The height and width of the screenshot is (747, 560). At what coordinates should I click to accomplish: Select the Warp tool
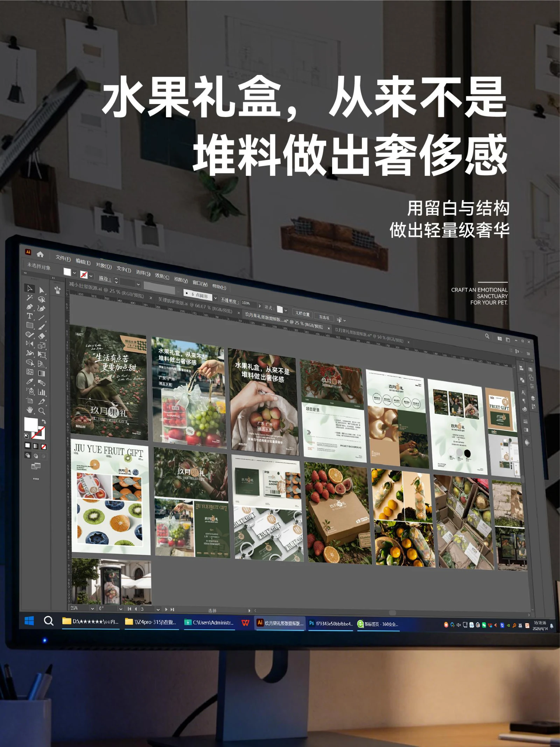click(29, 353)
